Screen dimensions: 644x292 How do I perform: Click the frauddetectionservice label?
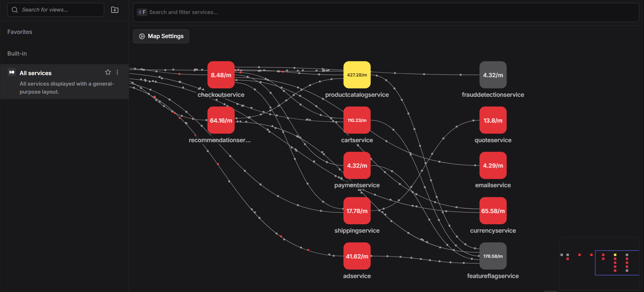493,95
